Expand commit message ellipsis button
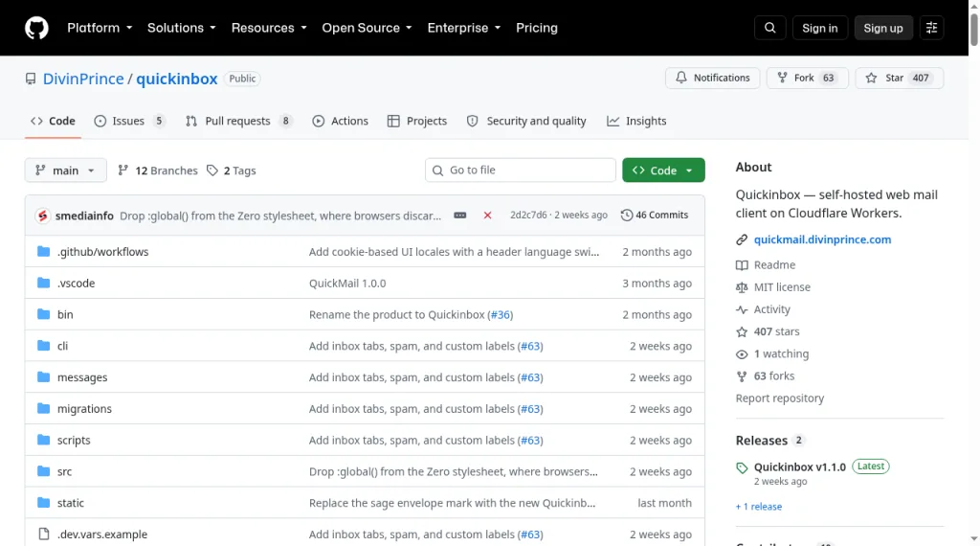Image resolution: width=980 pixels, height=546 pixels. tap(460, 216)
